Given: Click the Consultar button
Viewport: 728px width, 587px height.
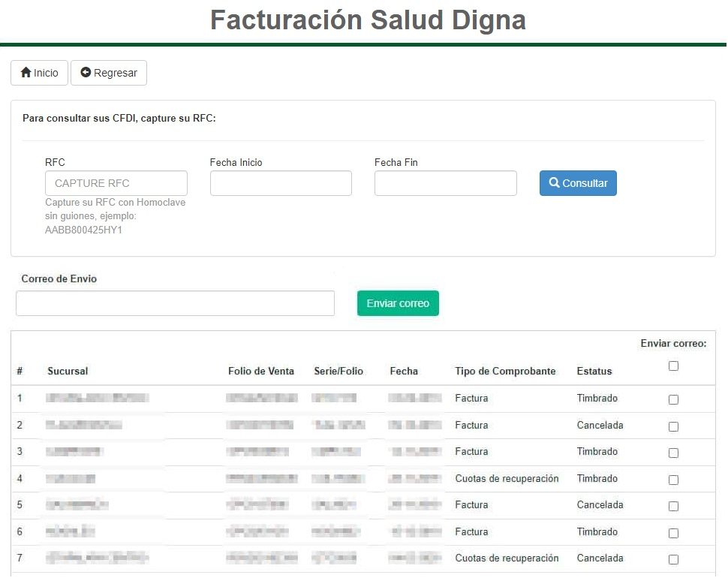Looking at the screenshot, I should tap(578, 183).
